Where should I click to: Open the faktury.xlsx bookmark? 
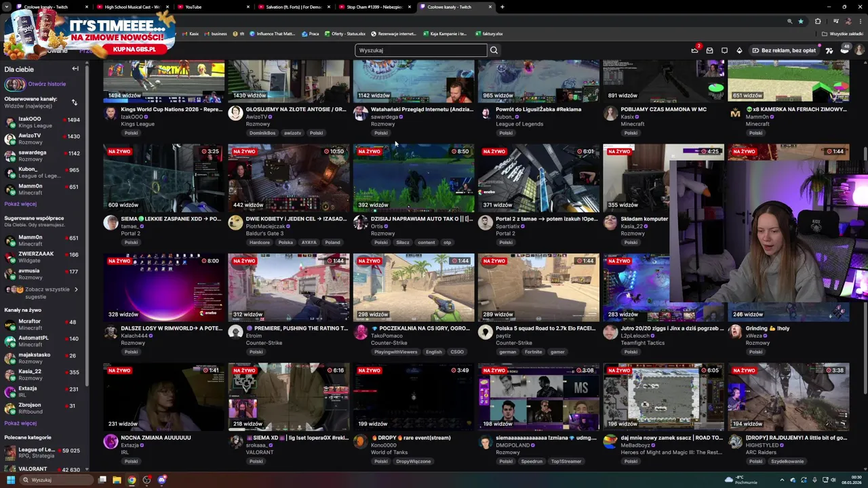488,33
